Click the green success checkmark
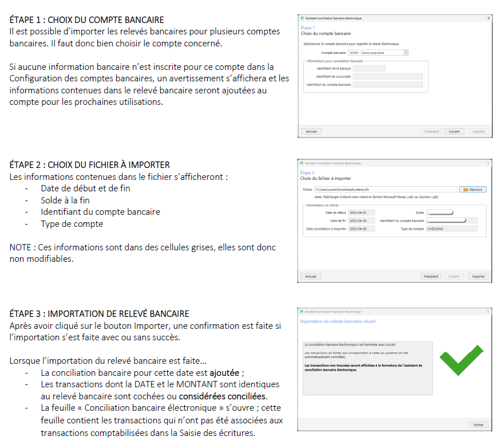This screenshot has height=448, width=502. tap(461, 360)
